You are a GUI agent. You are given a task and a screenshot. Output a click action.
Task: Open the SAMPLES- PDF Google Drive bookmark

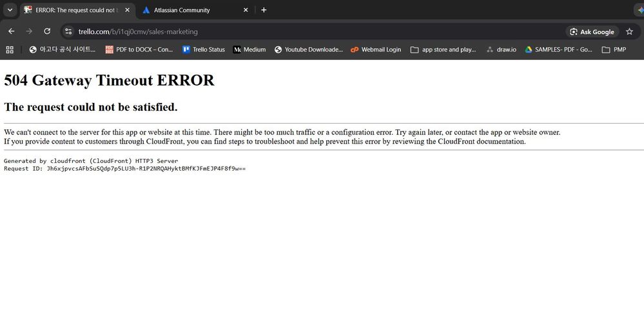[558, 50]
